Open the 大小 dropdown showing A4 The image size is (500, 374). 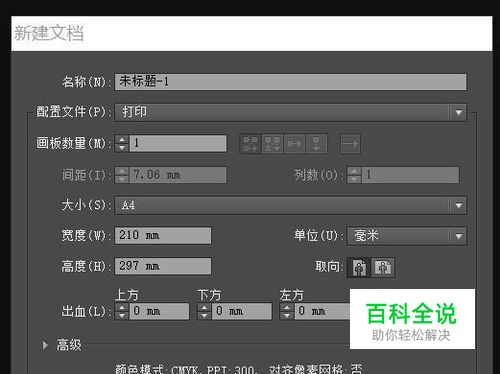290,205
